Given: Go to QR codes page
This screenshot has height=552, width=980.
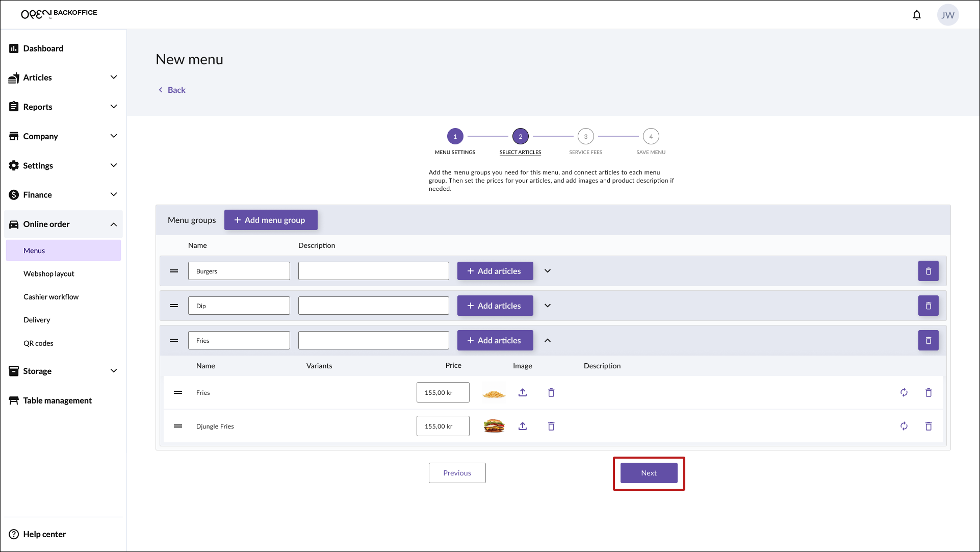Looking at the screenshot, I should pyautogui.click(x=38, y=343).
